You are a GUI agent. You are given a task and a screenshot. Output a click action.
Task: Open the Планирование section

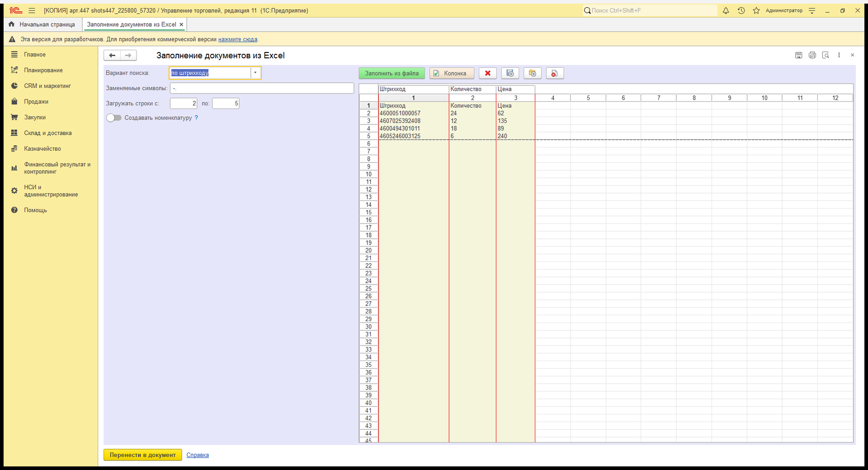pos(43,70)
